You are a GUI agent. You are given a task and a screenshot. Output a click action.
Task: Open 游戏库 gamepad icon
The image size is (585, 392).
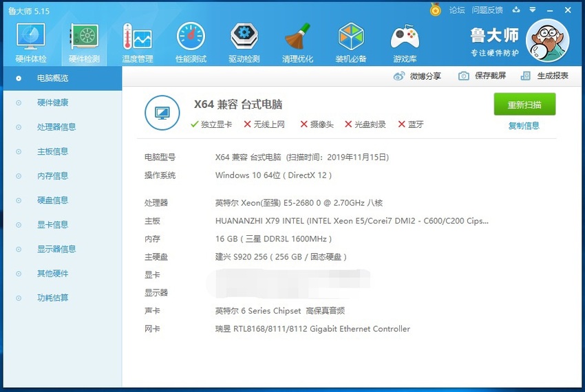point(405,43)
